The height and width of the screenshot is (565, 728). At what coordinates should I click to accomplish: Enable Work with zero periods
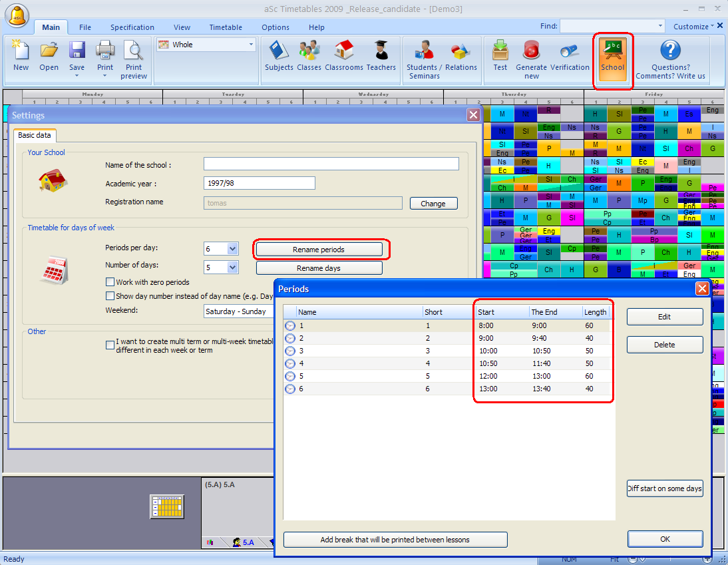click(110, 282)
